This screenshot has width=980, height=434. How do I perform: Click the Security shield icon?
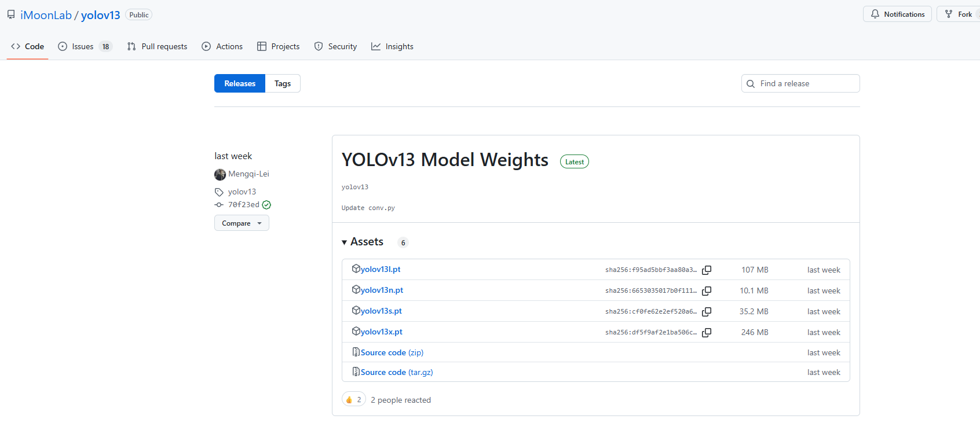(319, 46)
